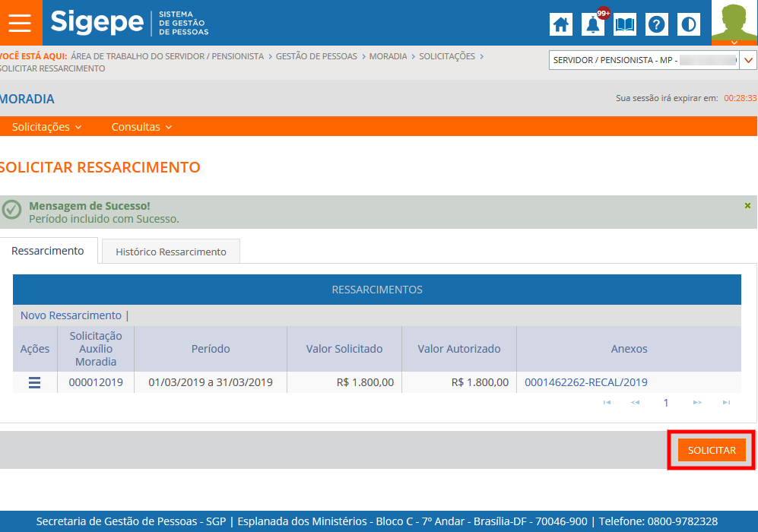Close the success message banner
Image resolution: width=758 pixels, height=532 pixels.
click(747, 206)
